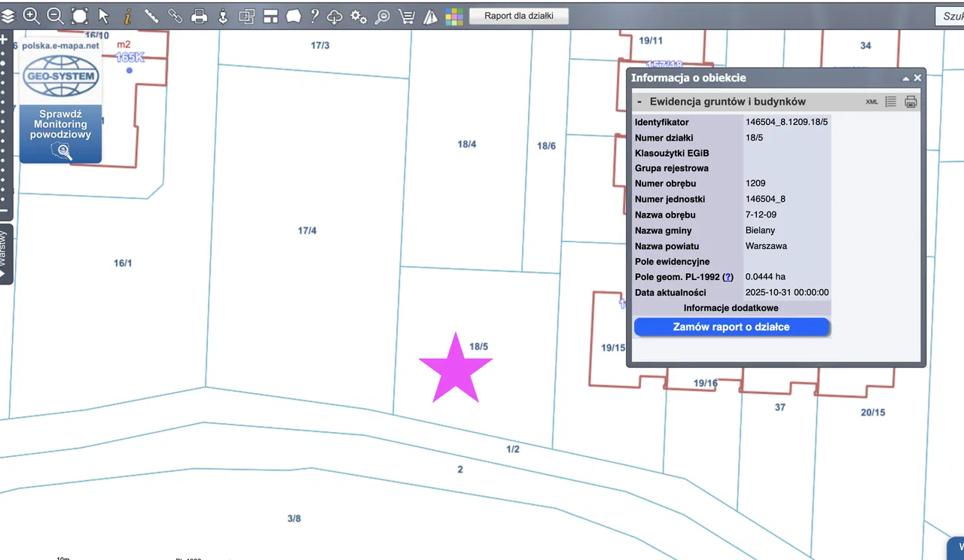The height and width of the screenshot is (560, 964).
Task: Activate the object info 'i' tool
Action: (127, 16)
